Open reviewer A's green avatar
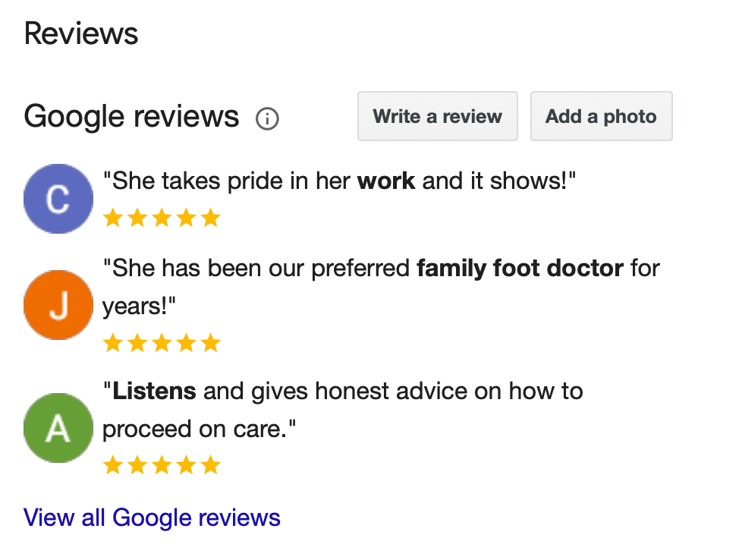The image size is (742, 560). [x=58, y=428]
